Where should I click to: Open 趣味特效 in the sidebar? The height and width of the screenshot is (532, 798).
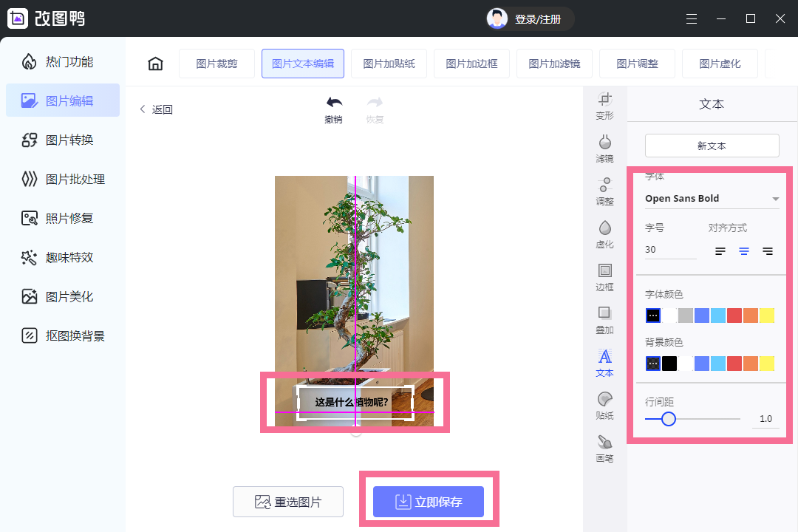coord(63,258)
